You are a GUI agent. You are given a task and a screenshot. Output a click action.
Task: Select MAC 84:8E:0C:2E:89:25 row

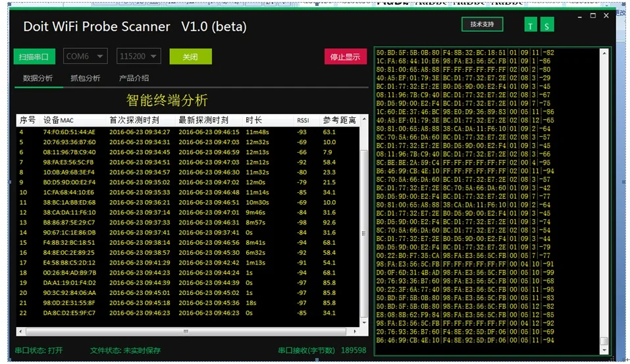tap(188, 253)
